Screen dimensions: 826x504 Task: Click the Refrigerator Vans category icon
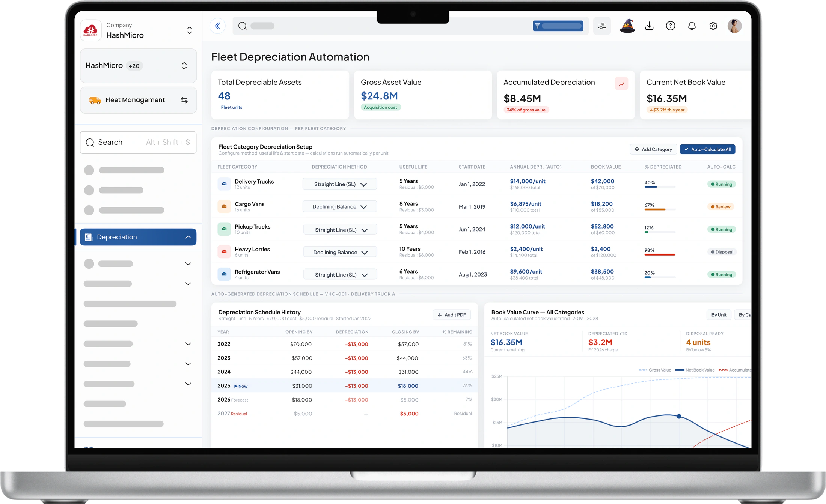tap(224, 274)
